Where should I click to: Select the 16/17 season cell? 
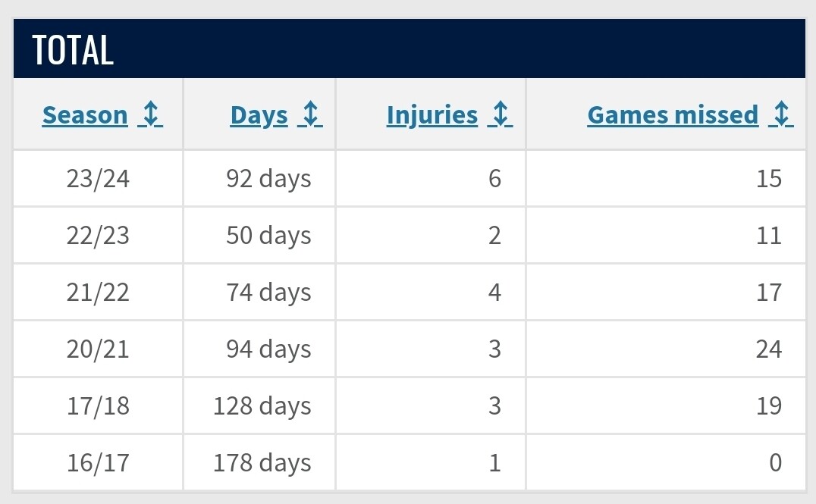98,463
